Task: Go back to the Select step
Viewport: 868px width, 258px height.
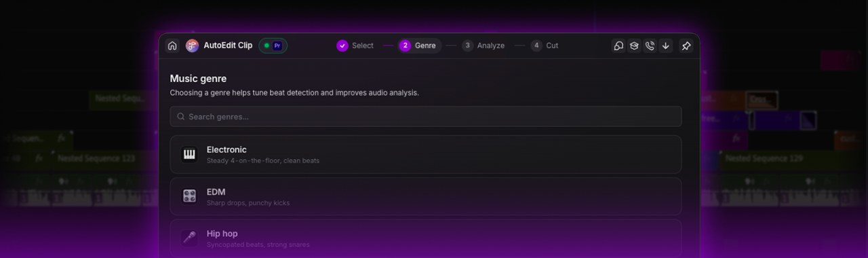Action: [355, 45]
